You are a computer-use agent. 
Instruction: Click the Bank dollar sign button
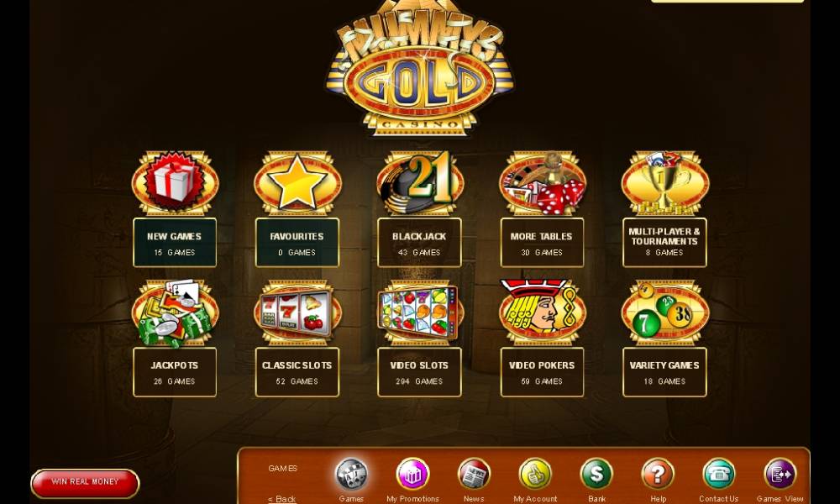tap(596, 474)
